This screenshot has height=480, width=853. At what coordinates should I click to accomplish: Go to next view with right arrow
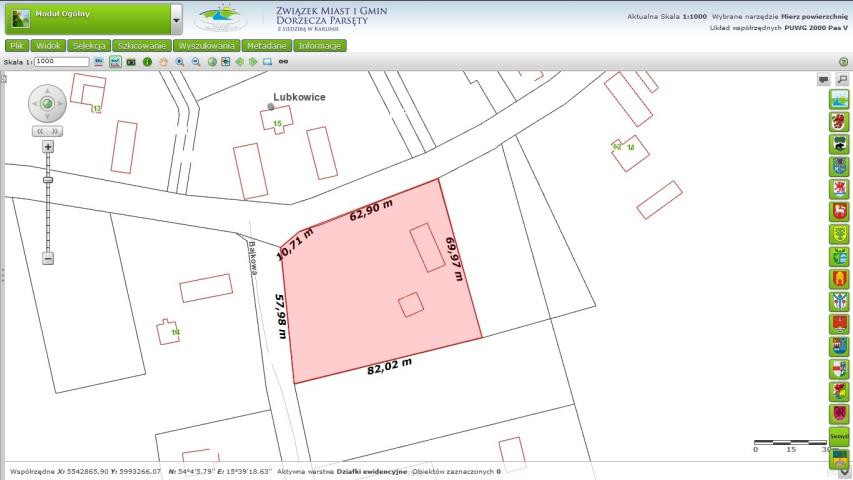253,62
